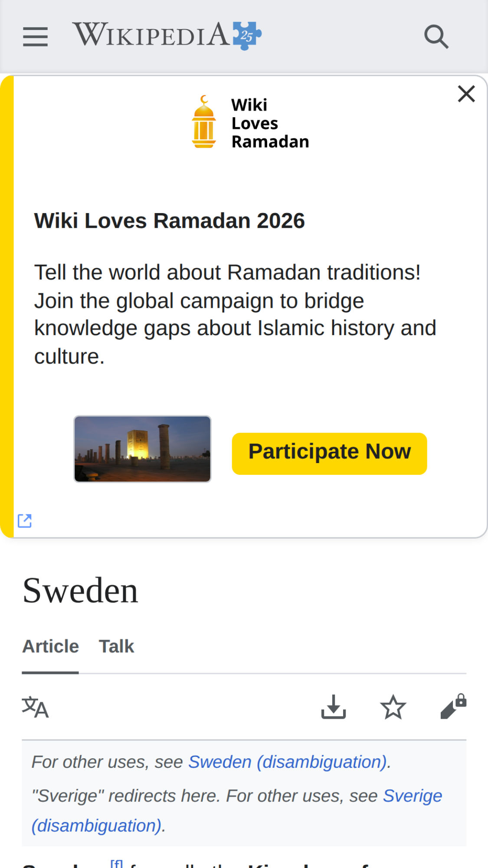Click the Wiki Loves Ramadan lantern logo
Screen dimensions: 488x868
pyautogui.click(x=203, y=122)
